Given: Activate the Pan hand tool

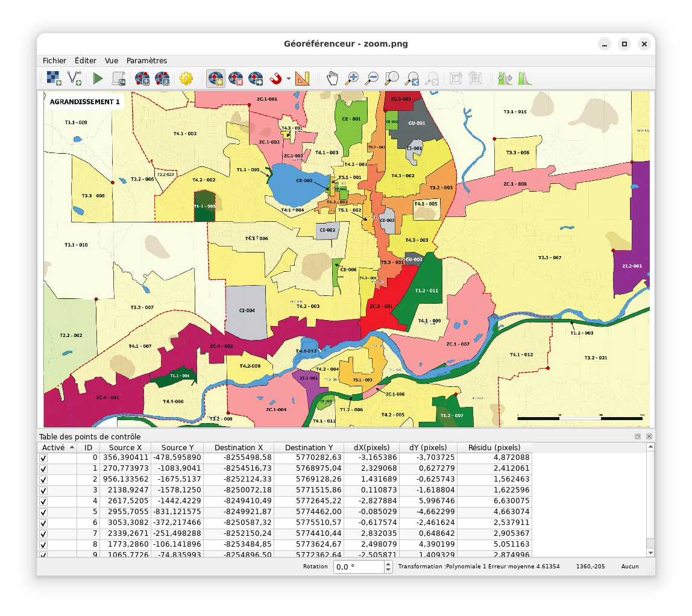Looking at the screenshot, I should pyautogui.click(x=332, y=78).
